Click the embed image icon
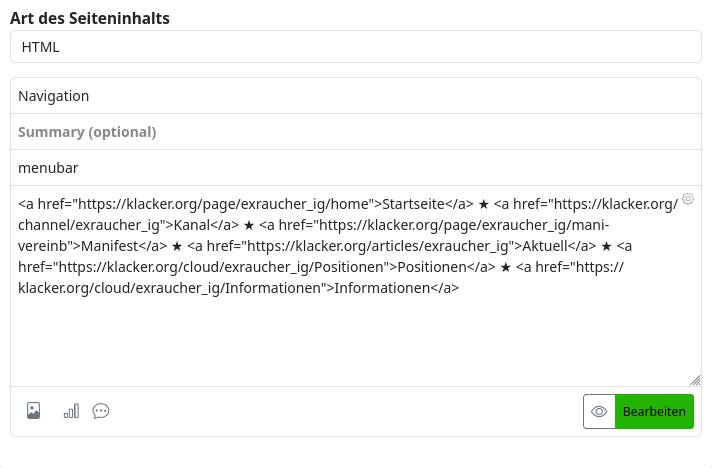This screenshot has height=468, width=712. coord(33,411)
